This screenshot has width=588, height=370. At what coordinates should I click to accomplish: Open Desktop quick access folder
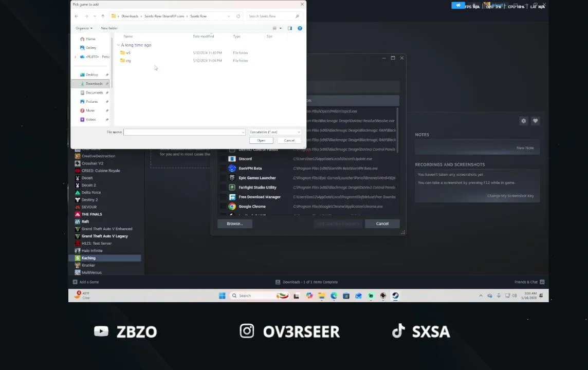coord(92,75)
